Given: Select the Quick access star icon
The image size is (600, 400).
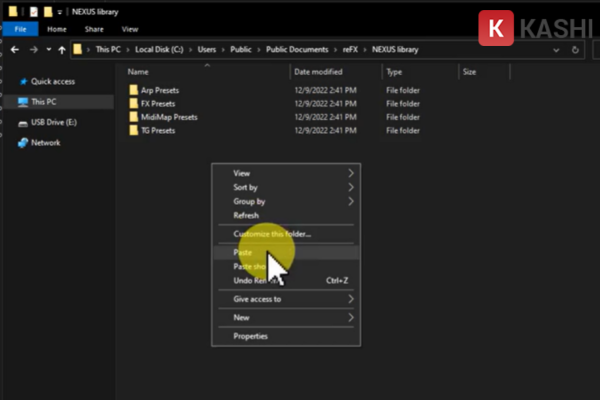Looking at the screenshot, I should pyautogui.click(x=22, y=83).
